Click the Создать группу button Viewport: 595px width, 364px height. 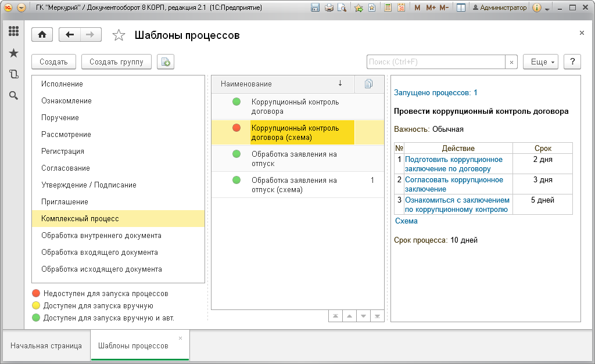click(116, 62)
